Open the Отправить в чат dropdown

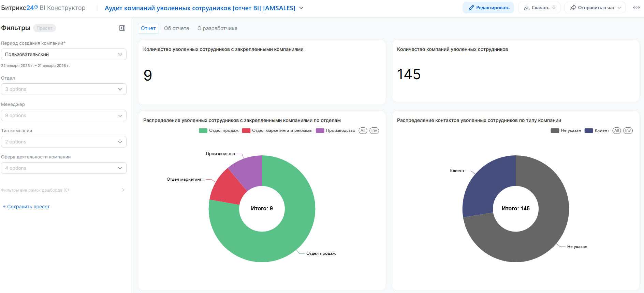[x=595, y=8]
